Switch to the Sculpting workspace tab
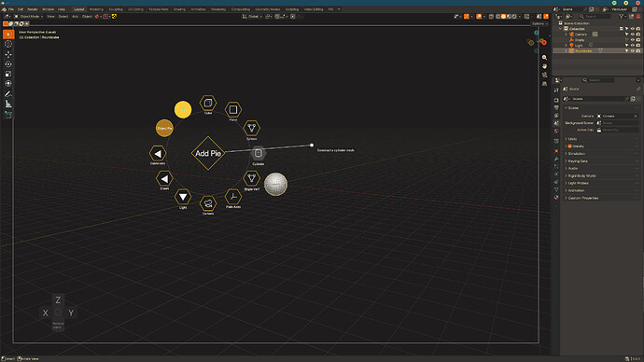The width and height of the screenshot is (644, 362). [116, 9]
